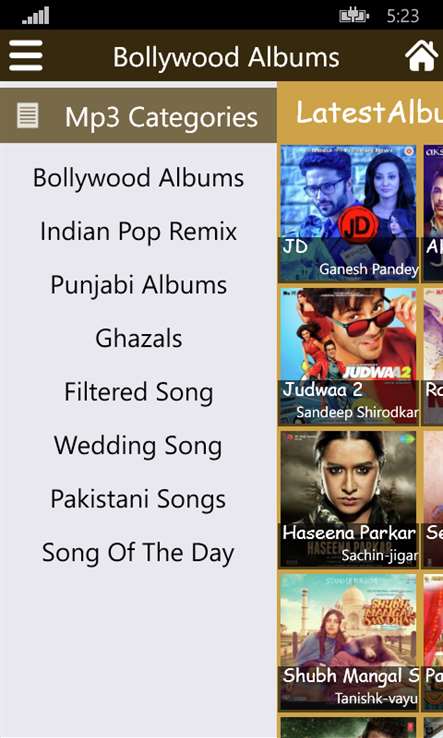Image resolution: width=443 pixels, height=738 pixels.
Task: Click the Mp3 Categories list icon
Action: coord(28,116)
